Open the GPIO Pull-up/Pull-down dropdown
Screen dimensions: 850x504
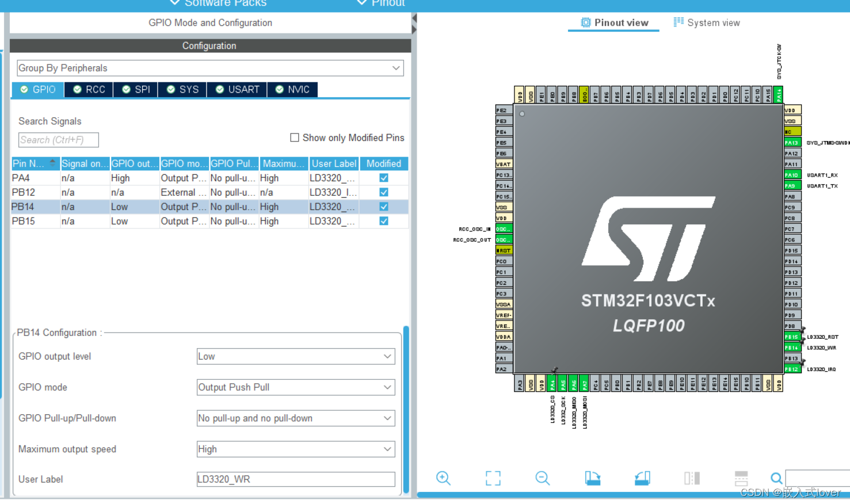coord(296,418)
